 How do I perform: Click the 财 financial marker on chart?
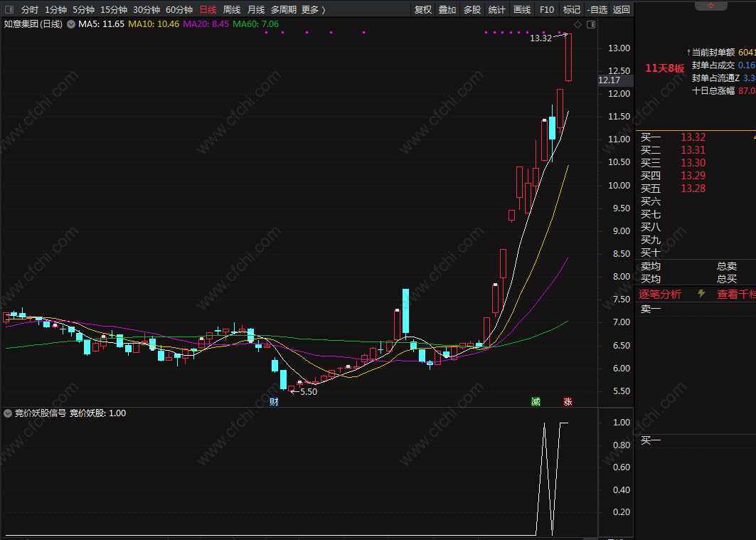click(x=274, y=402)
